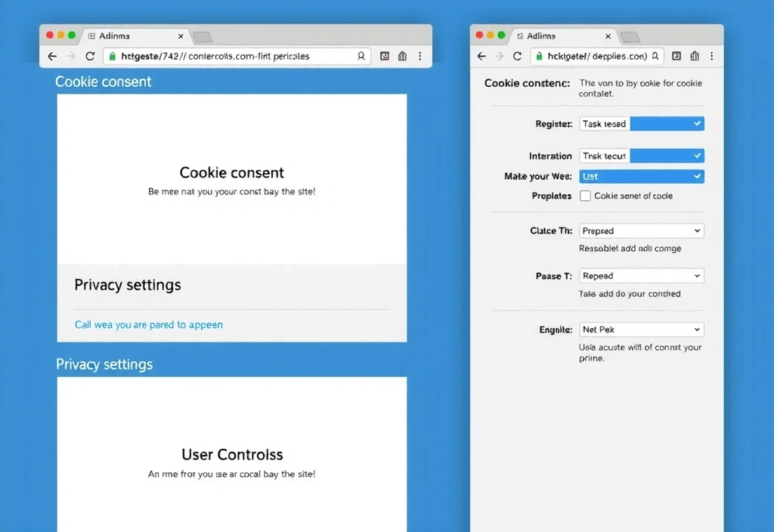This screenshot has width=774, height=532.
Task: Click the back arrow in the right browser window
Action: pyautogui.click(x=481, y=56)
